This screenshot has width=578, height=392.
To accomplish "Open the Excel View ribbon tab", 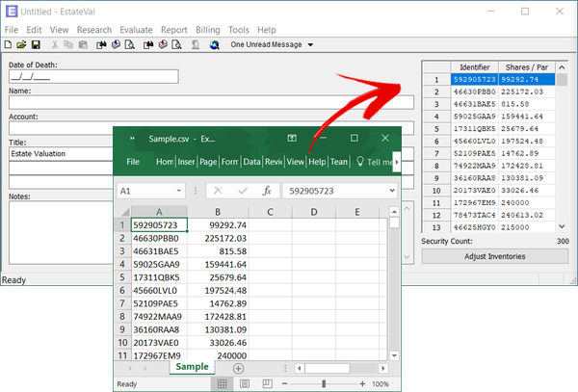I will (x=296, y=162).
